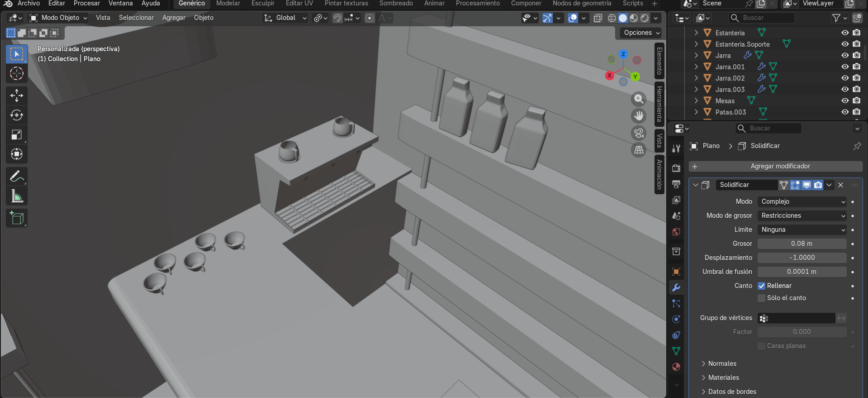Choose the Transform tool
Image resolution: width=868 pixels, height=398 pixels.
pyautogui.click(x=17, y=154)
